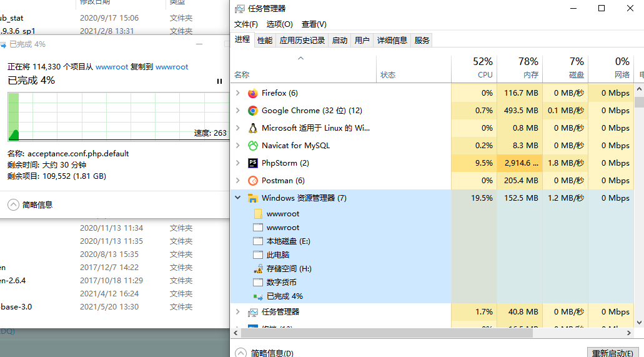Sort processes by 内存 column
This screenshot has height=357, width=644.
tap(520, 68)
